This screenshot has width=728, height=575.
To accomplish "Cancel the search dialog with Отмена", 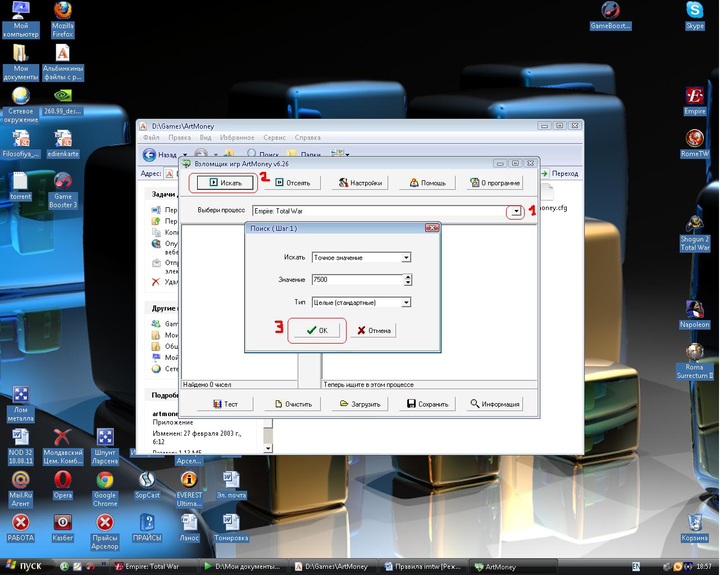I will 373,330.
